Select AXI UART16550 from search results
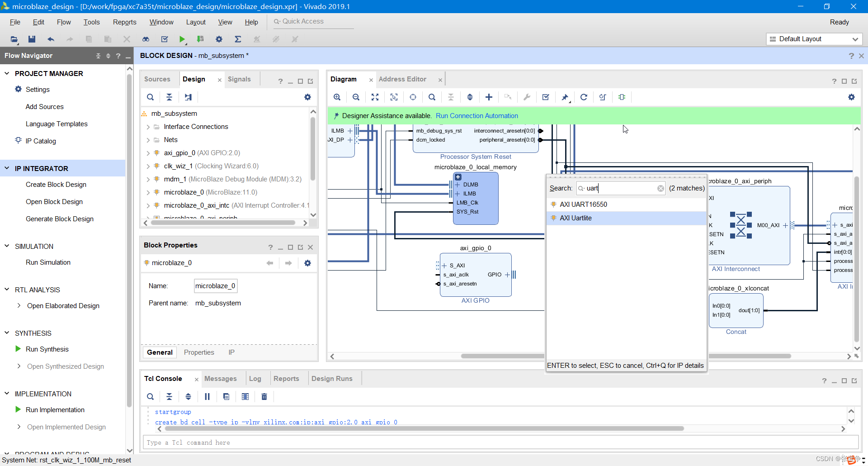The image size is (868, 466). (626, 204)
